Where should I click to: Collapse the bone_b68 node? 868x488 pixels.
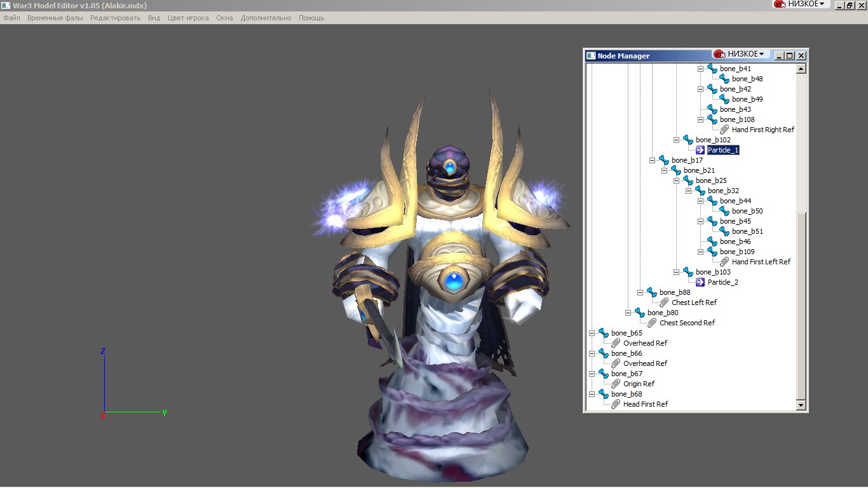[592, 394]
